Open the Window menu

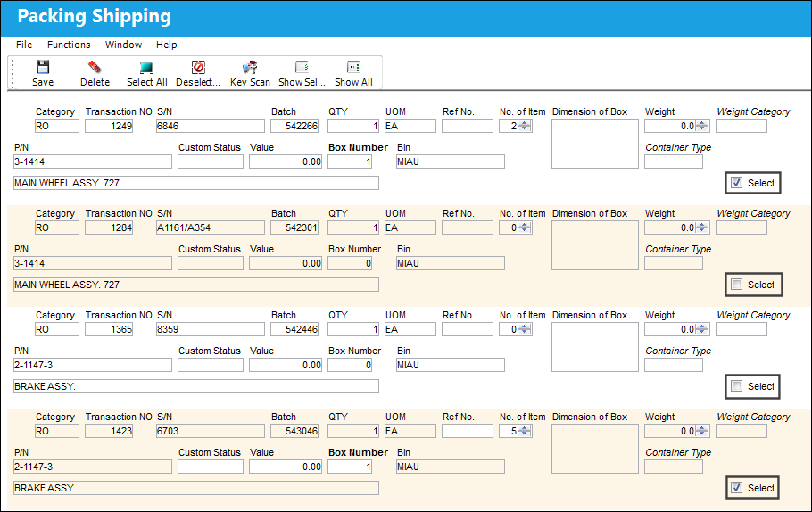point(123,45)
